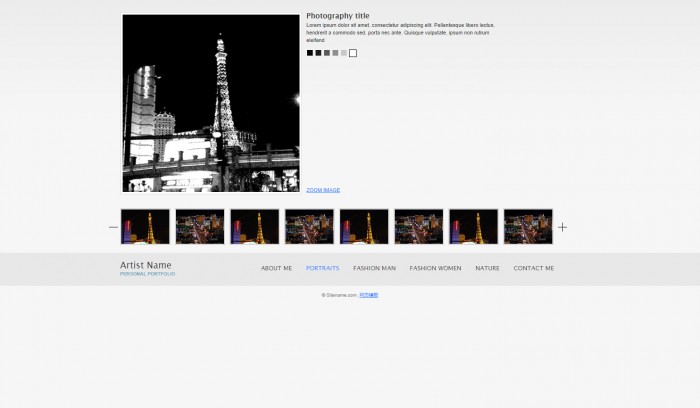Screen dimensions: 700x408
Task: Click the Artist Name logo
Action: point(146,266)
